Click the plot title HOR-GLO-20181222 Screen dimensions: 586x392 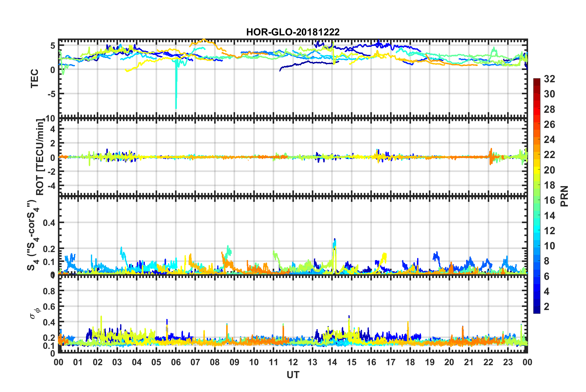(x=293, y=32)
